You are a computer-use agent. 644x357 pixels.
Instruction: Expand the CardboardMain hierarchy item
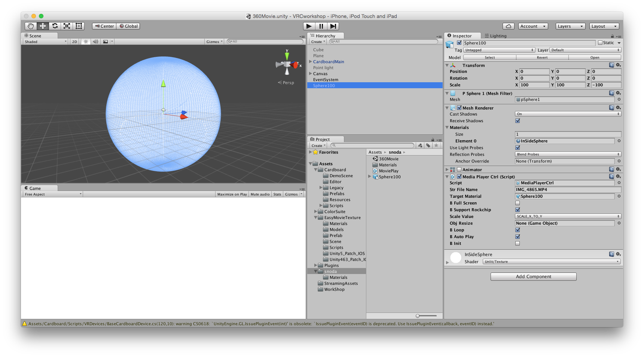310,62
